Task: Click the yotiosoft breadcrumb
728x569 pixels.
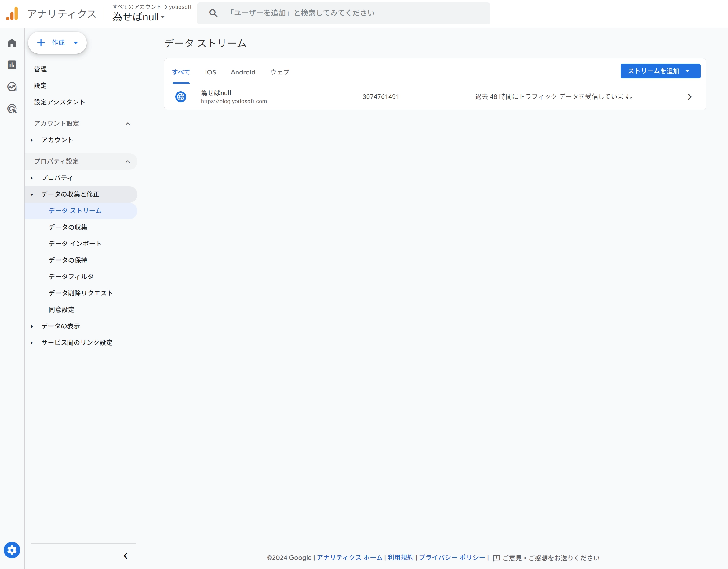Action: [x=180, y=7]
